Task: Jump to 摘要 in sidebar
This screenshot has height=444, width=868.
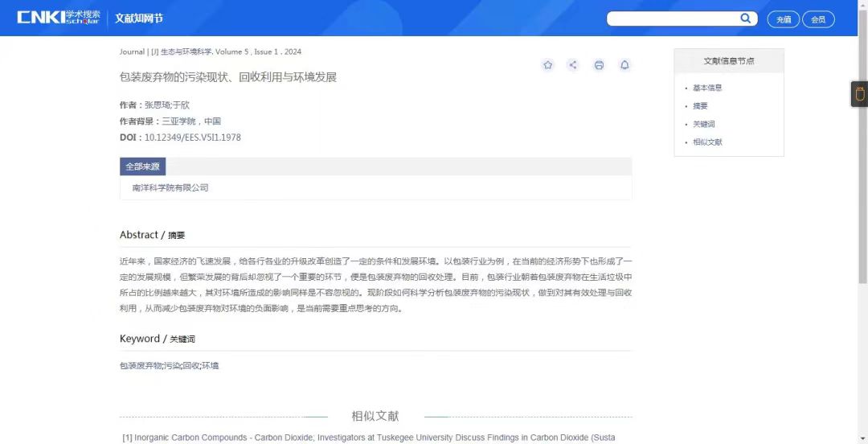Action: coord(700,106)
